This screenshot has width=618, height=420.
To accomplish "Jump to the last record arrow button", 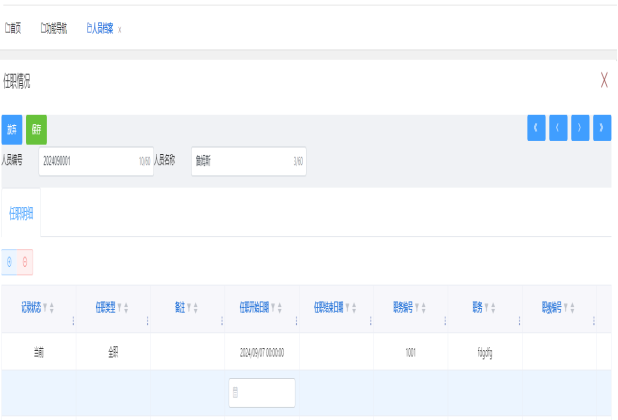I will [602, 128].
